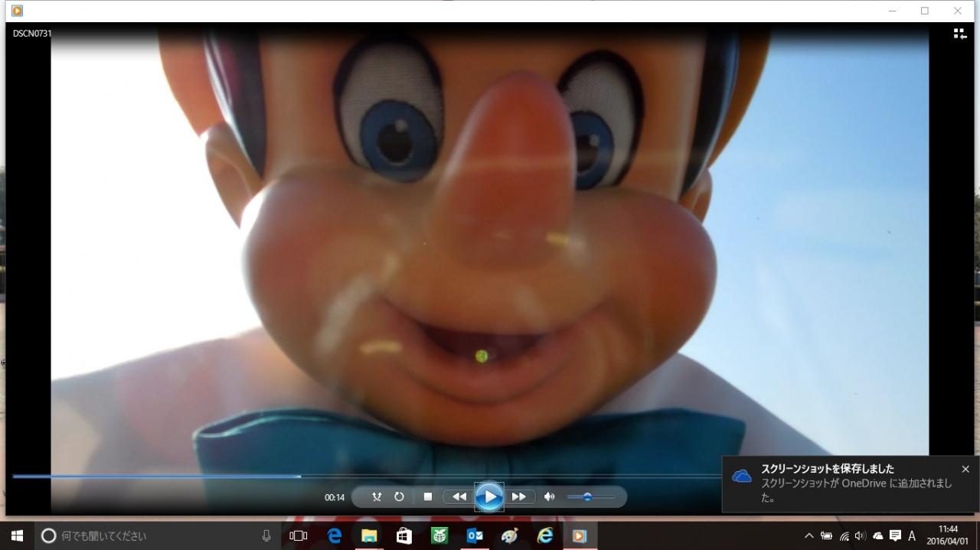The width and height of the screenshot is (980, 550).
Task: Switch to Library view icon
Action: (959, 34)
